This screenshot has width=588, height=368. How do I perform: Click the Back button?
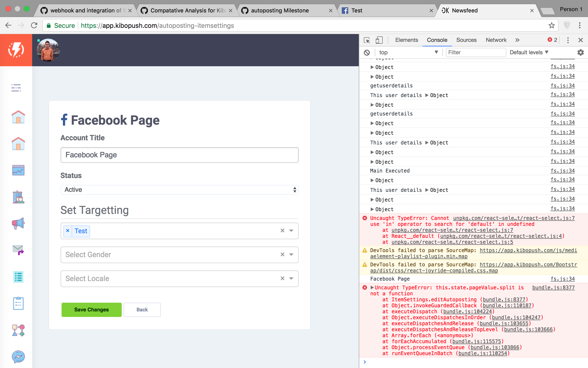[x=142, y=310]
